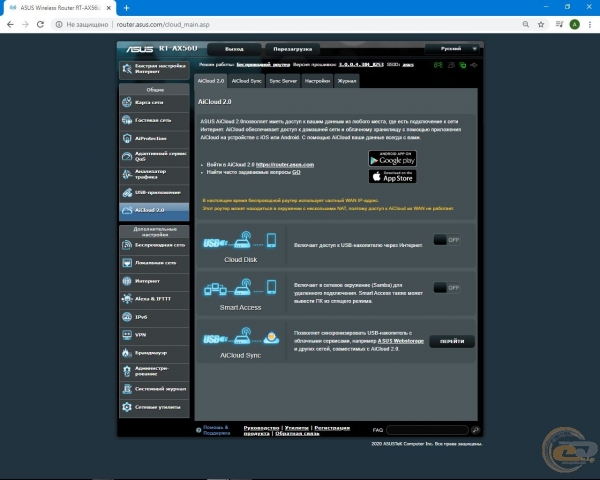Open Traffic Analyzer section

click(154, 174)
